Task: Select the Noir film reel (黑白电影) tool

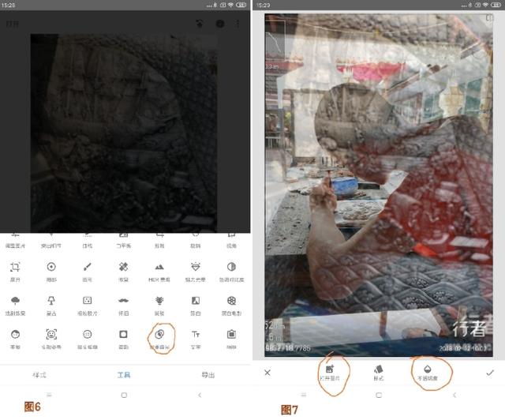Action: click(231, 304)
